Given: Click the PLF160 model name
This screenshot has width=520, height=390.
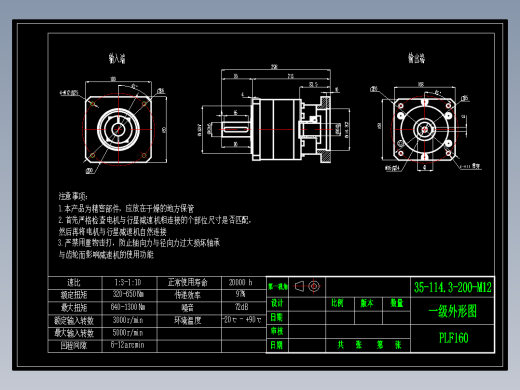Looking at the screenshot, I should click(454, 338).
